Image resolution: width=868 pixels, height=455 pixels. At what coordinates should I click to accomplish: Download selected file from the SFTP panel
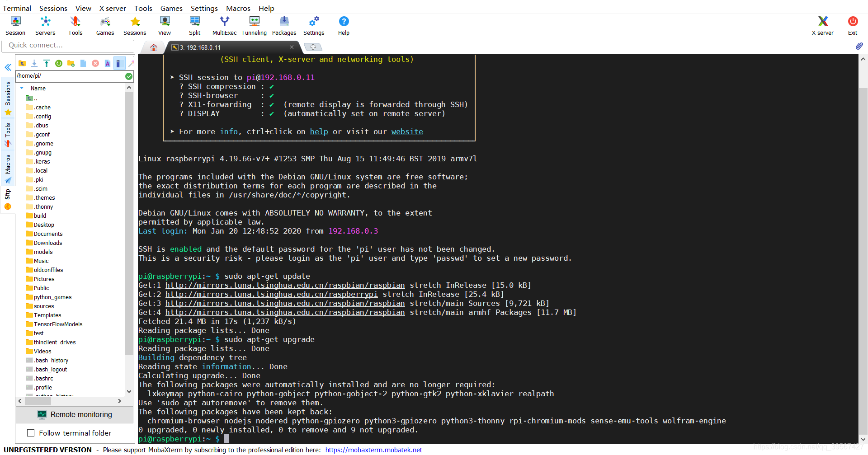coord(34,63)
